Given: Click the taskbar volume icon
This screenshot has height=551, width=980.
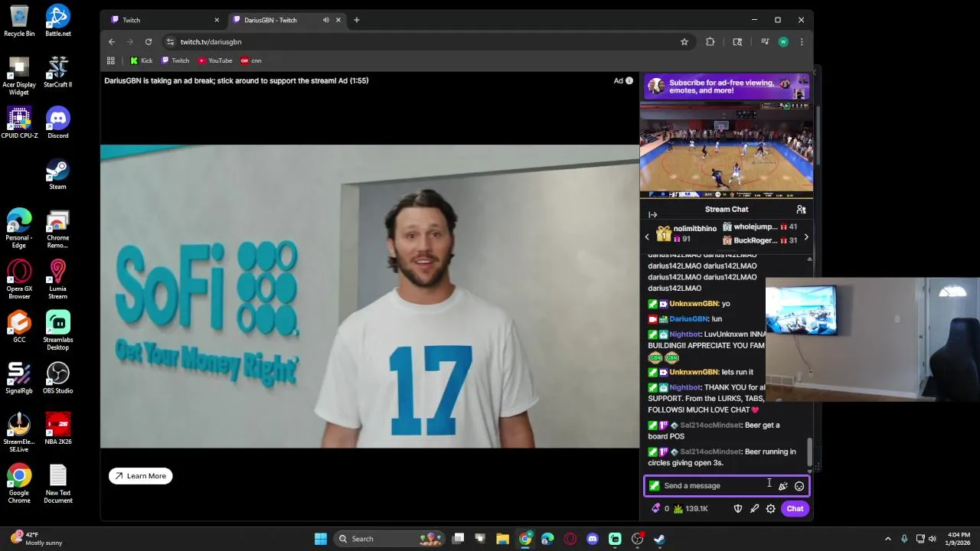Looking at the screenshot, I should (x=933, y=539).
